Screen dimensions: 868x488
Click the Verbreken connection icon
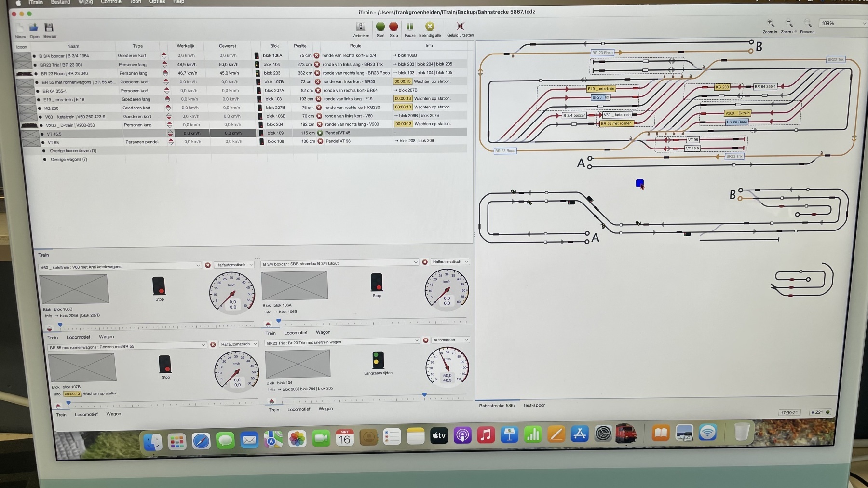[x=360, y=27]
